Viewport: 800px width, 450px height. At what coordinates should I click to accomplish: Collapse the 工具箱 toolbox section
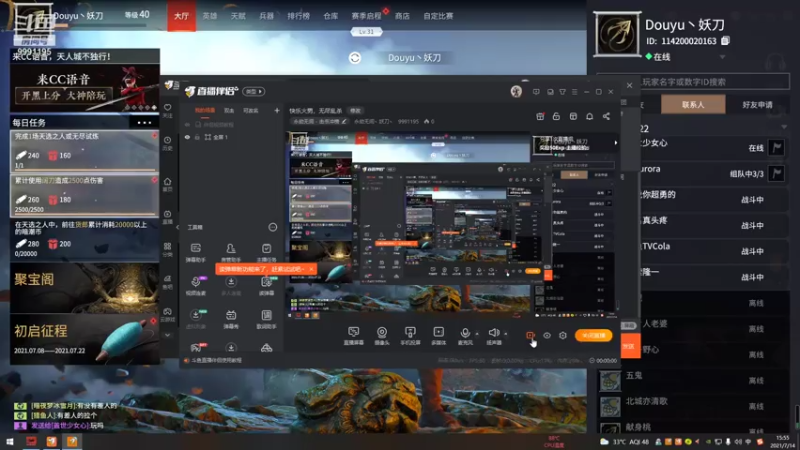[273, 227]
